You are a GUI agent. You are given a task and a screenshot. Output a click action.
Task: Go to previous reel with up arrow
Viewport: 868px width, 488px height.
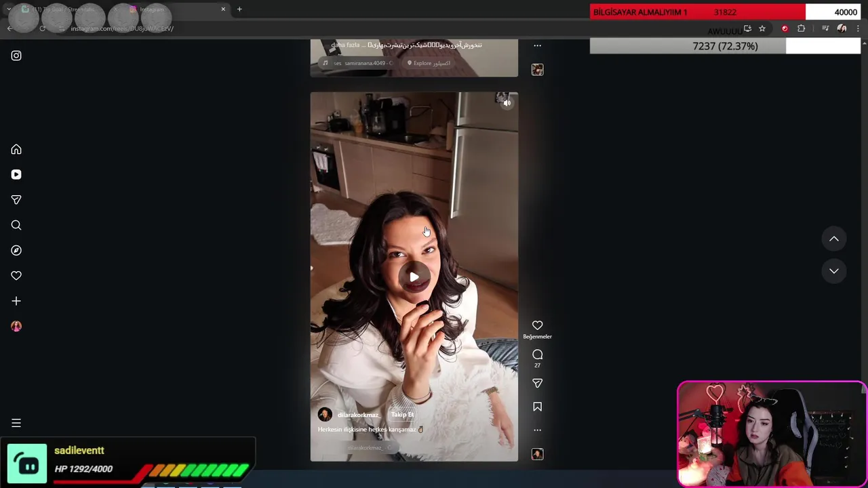[x=834, y=239]
